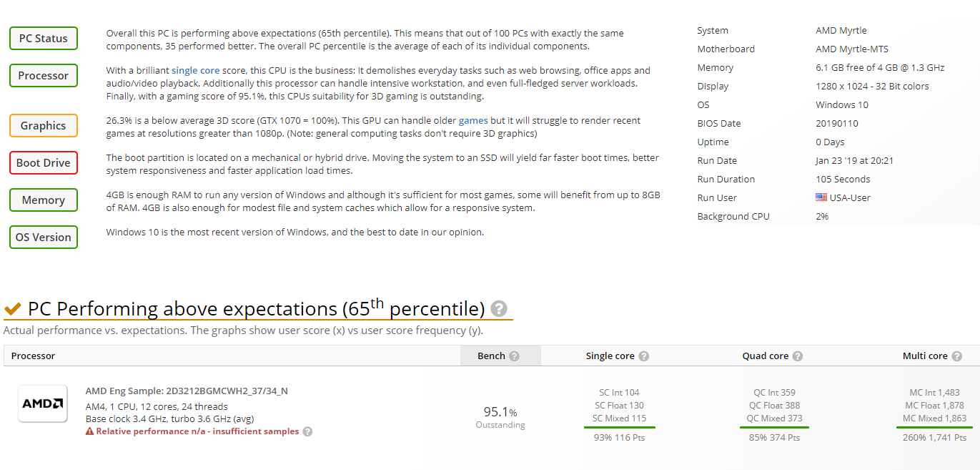Follow the 'games' link in Graphics text
The width and height of the screenshot is (980, 470).
473,121
